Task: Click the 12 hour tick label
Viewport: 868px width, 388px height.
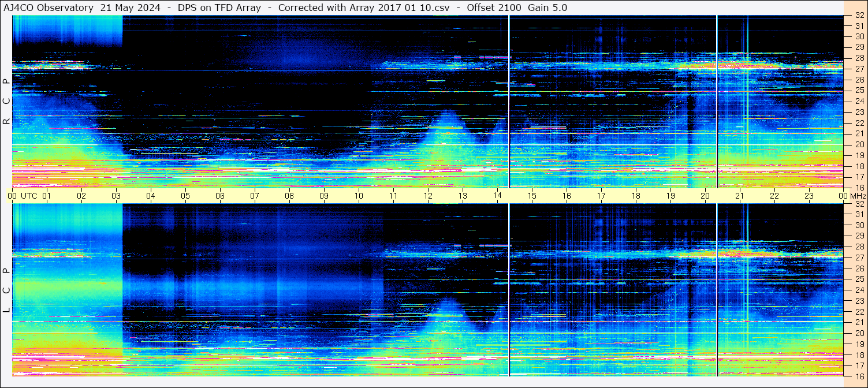Action: pyautogui.click(x=428, y=196)
